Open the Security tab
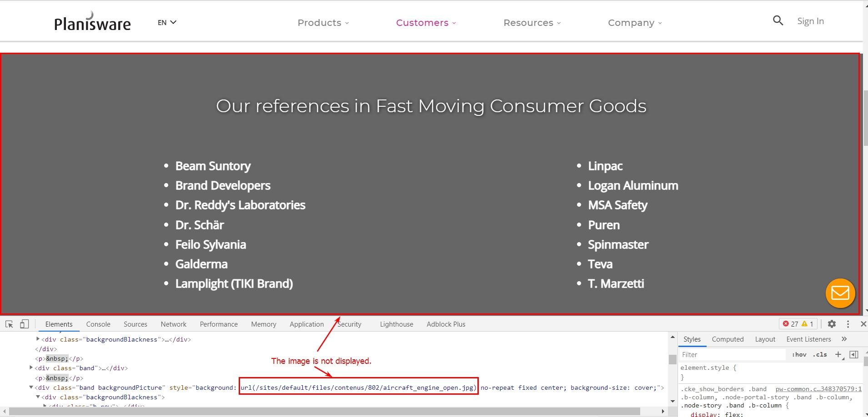The height and width of the screenshot is (417, 868). 349,324
